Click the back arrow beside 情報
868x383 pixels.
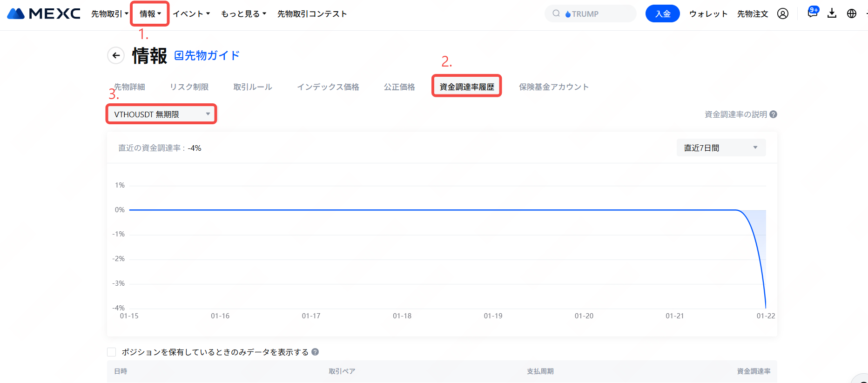click(x=116, y=55)
